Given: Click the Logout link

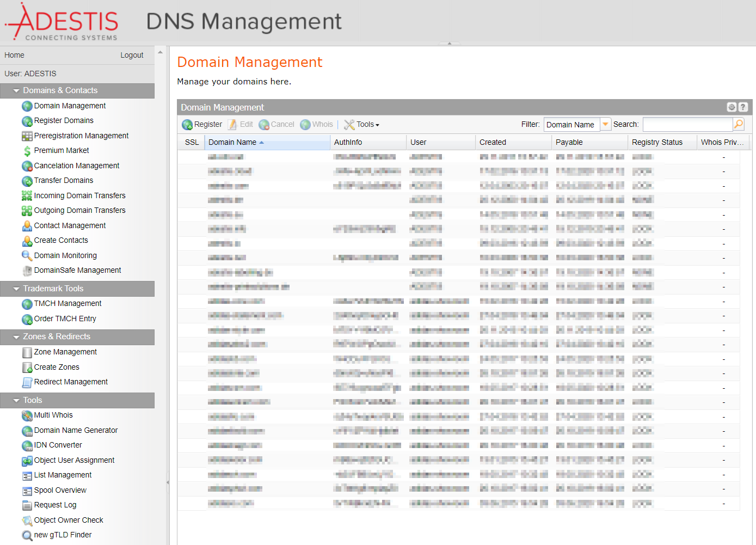Looking at the screenshot, I should (132, 55).
